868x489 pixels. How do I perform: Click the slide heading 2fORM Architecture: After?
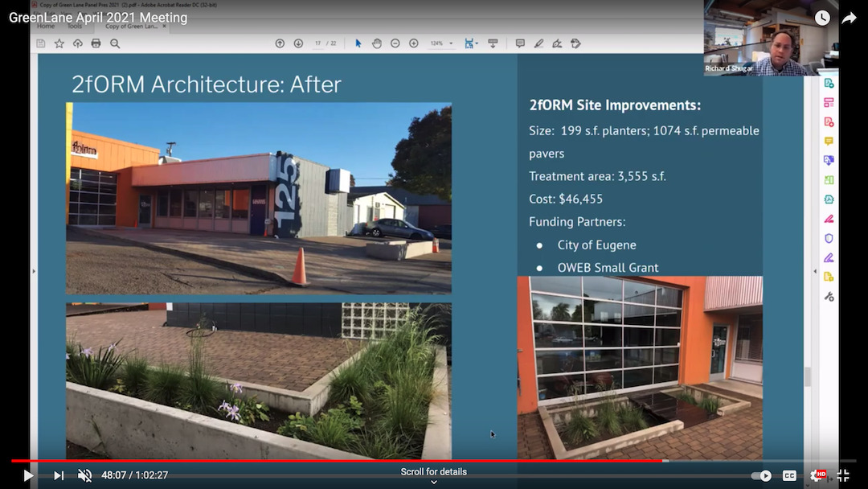[207, 84]
